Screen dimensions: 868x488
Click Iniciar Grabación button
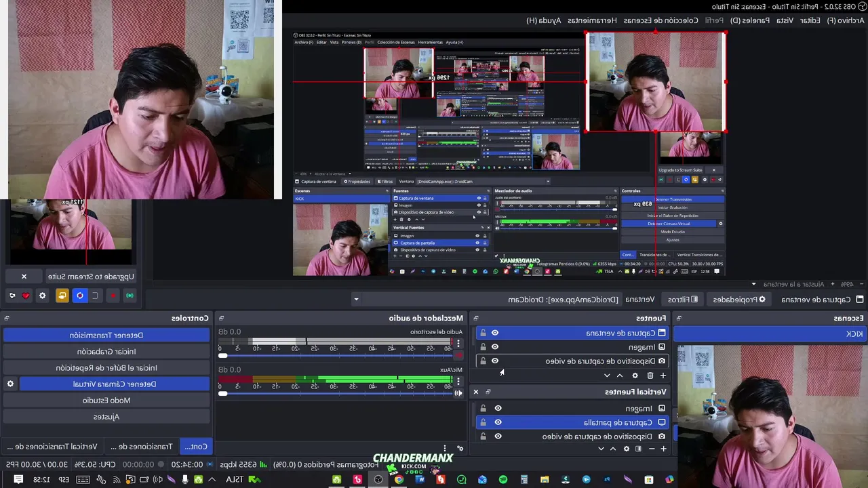point(106,351)
